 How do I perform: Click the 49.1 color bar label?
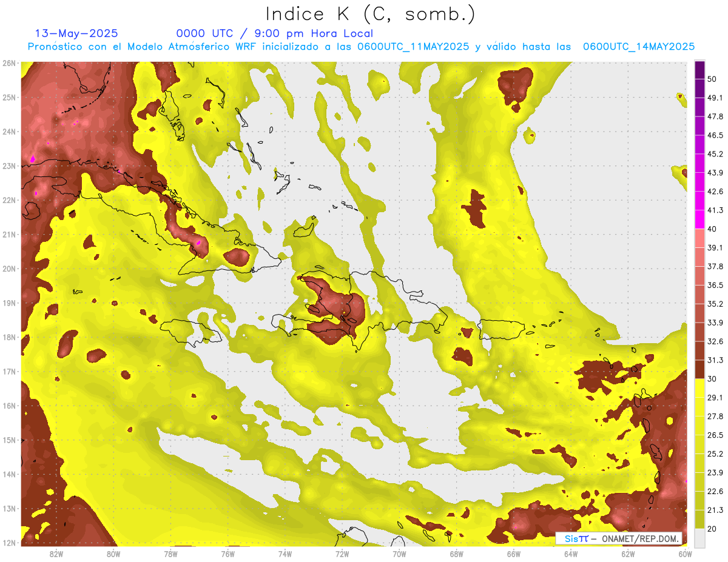pos(716,98)
